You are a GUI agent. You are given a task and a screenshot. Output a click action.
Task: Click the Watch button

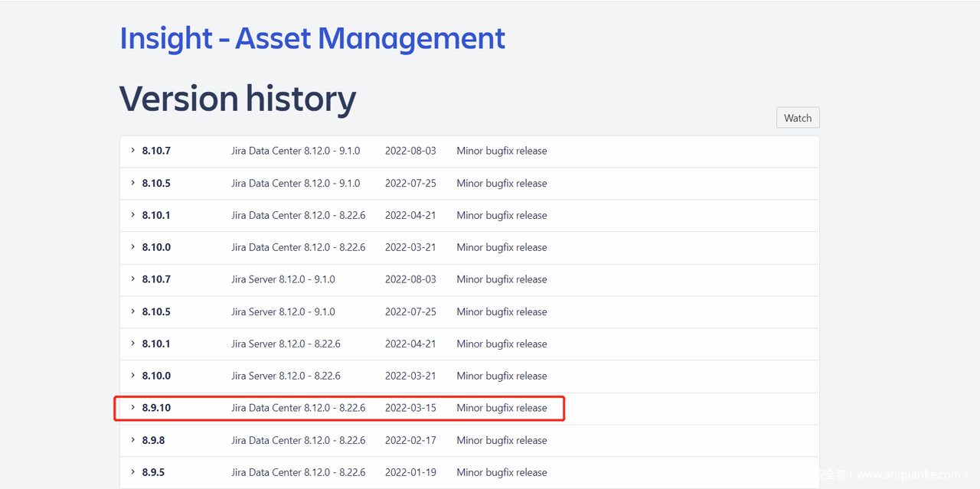click(797, 118)
